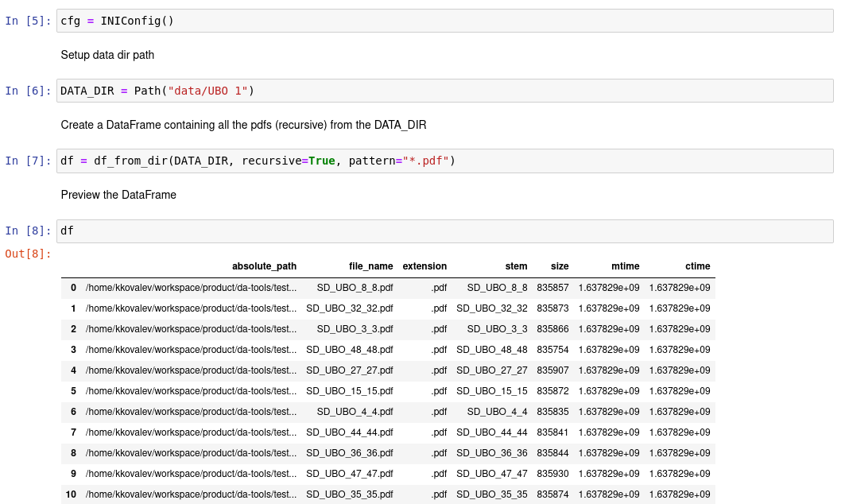
Task: Click size value 835873
Action: click(552, 308)
